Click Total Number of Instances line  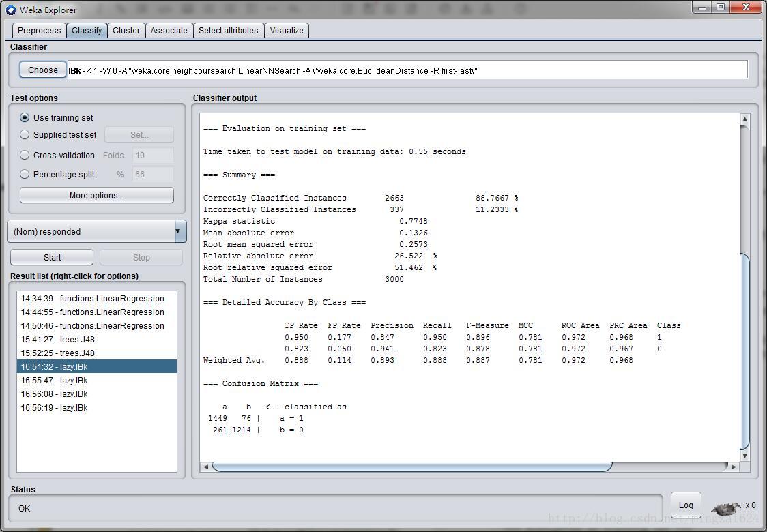[x=303, y=279]
